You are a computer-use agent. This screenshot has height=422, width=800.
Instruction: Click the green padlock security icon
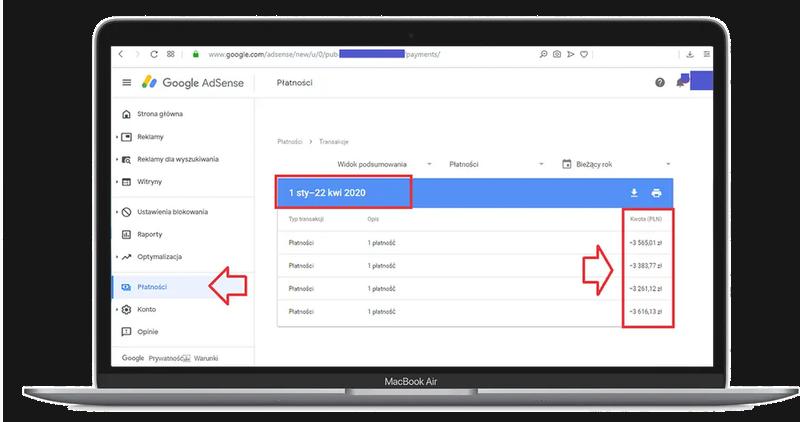(x=195, y=54)
